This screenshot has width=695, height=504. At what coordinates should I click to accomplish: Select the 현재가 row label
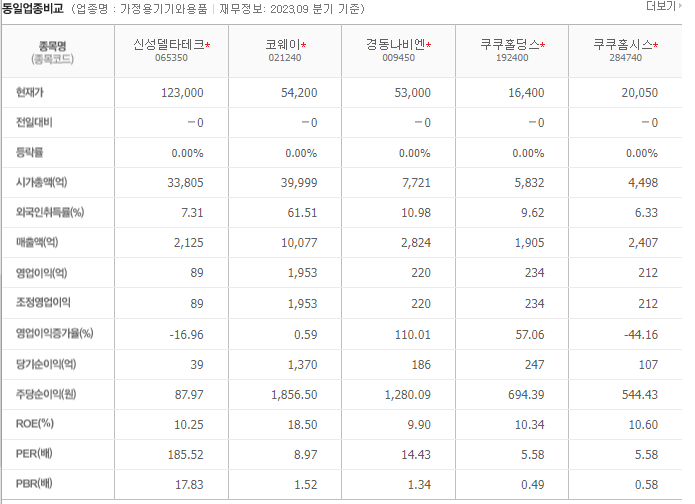(30, 92)
